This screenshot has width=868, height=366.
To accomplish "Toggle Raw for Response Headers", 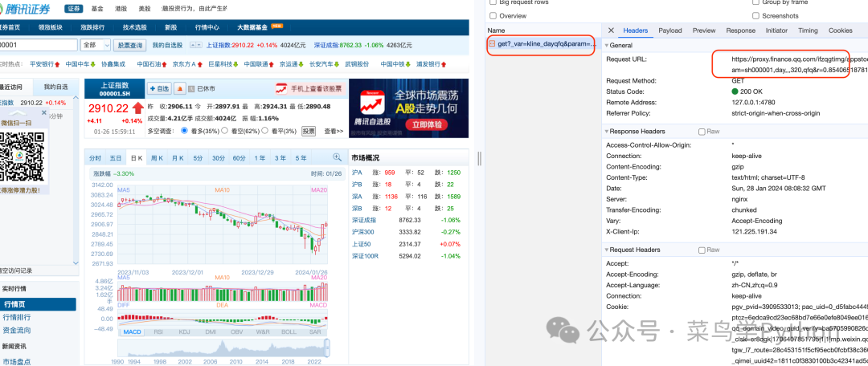I will click(702, 132).
